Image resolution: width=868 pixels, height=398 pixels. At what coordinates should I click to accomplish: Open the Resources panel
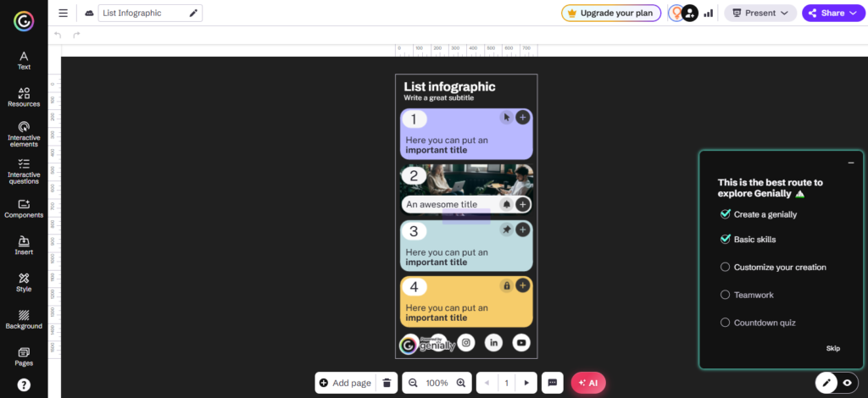pos(24,97)
